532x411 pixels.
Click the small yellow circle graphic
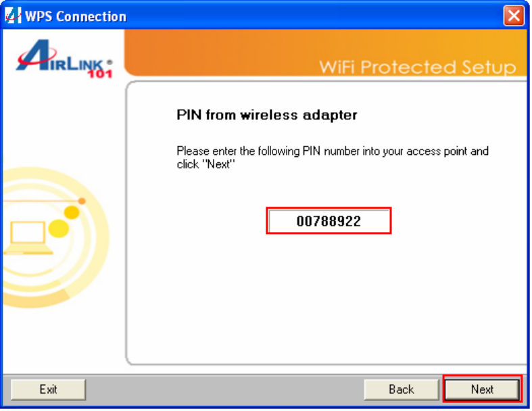point(72,212)
